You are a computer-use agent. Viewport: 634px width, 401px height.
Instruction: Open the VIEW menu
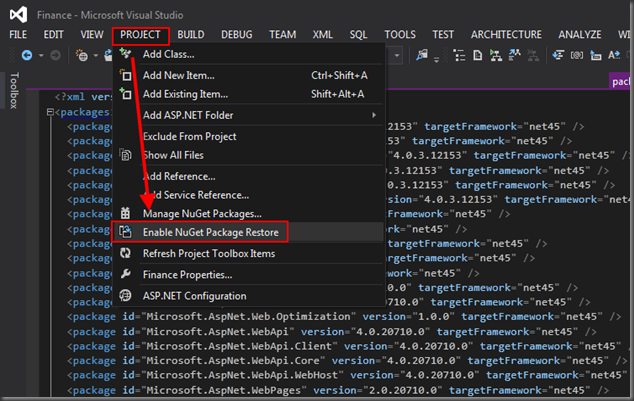pyautogui.click(x=92, y=35)
